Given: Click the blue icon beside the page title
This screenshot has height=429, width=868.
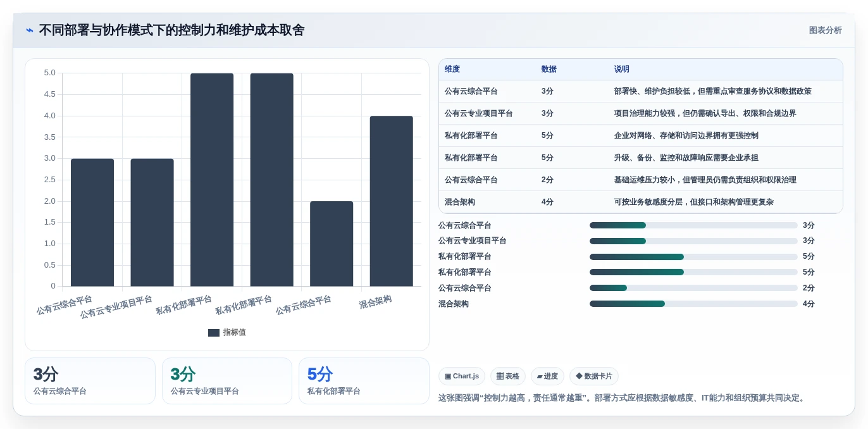Looking at the screenshot, I should 30,30.
